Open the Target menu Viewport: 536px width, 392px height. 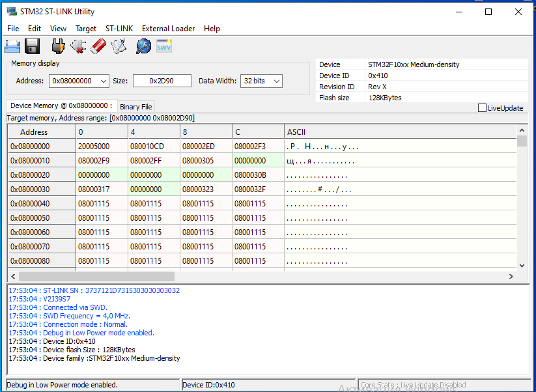[x=86, y=29]
